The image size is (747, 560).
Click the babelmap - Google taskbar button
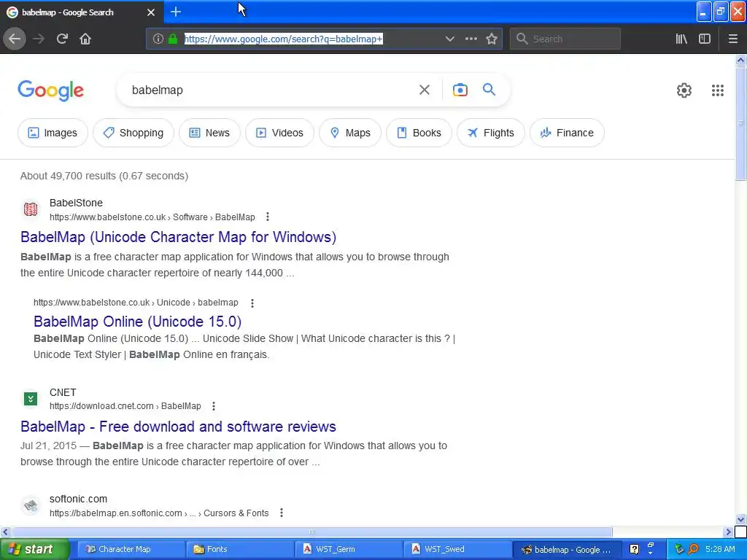point(567,550)
